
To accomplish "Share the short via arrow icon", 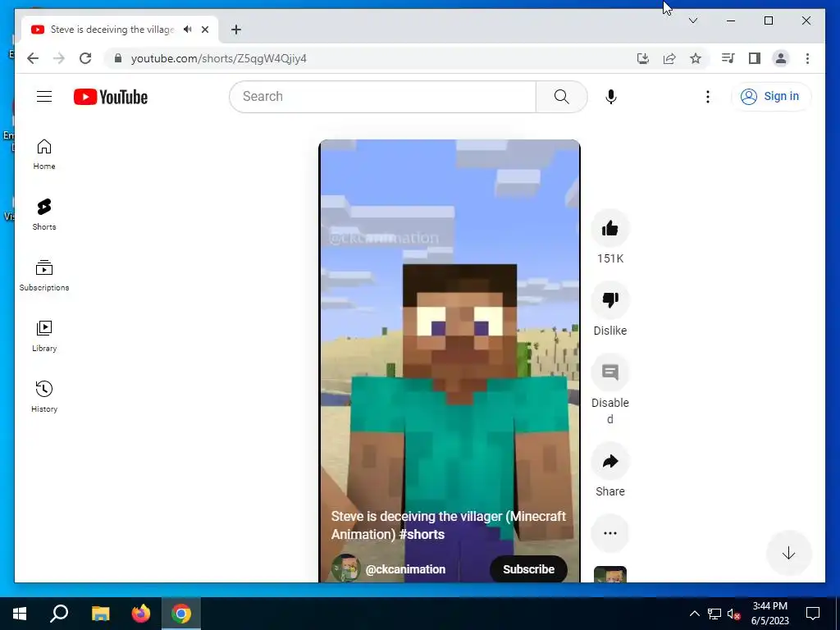I will tap(610, 461).
